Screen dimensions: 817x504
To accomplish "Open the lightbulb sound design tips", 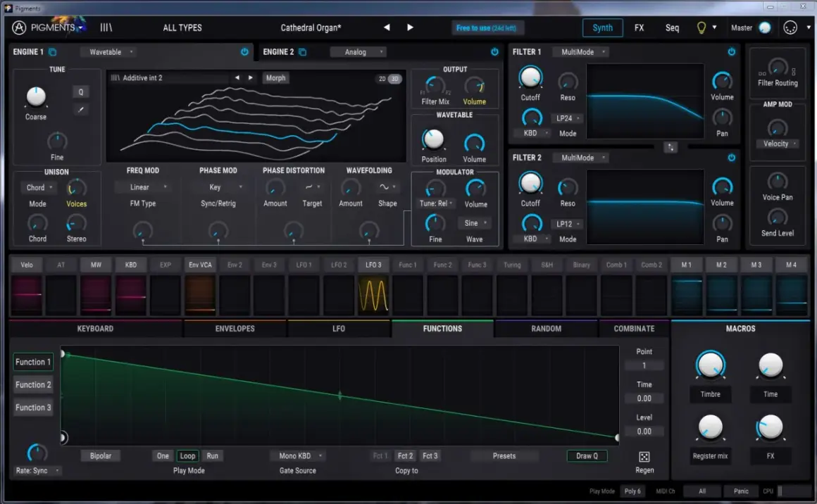I will pyautogui.click(x=701, y=27).
